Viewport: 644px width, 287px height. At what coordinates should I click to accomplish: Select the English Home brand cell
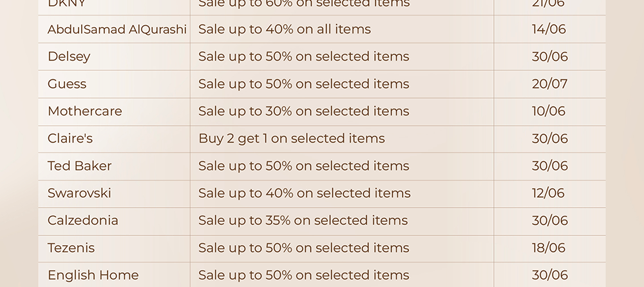pos(114,275)
